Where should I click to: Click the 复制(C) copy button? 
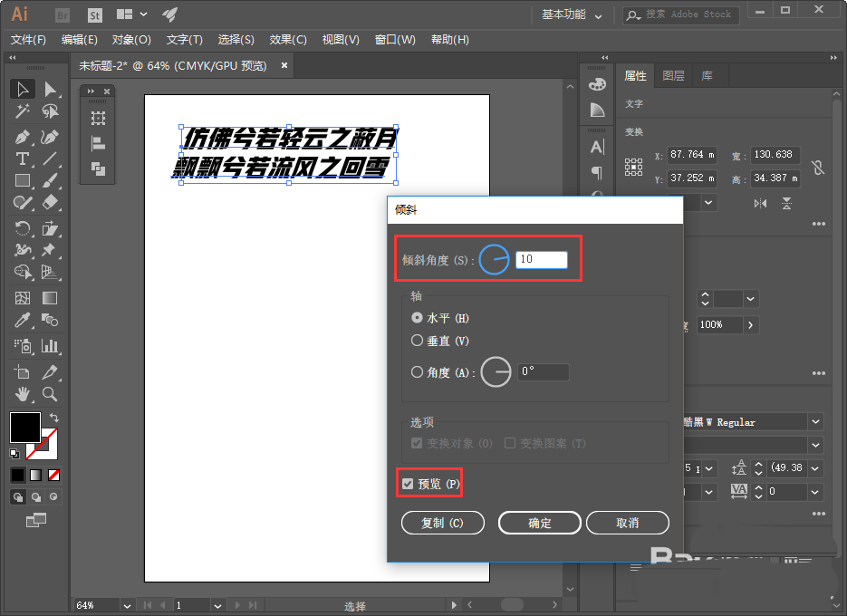pyautogui.click(x=442, y=523)
